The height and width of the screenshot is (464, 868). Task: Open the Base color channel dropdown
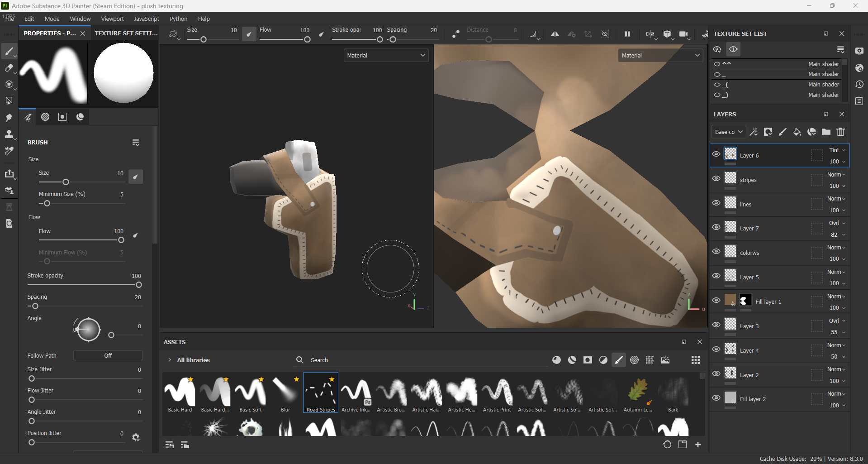point(728,132)
